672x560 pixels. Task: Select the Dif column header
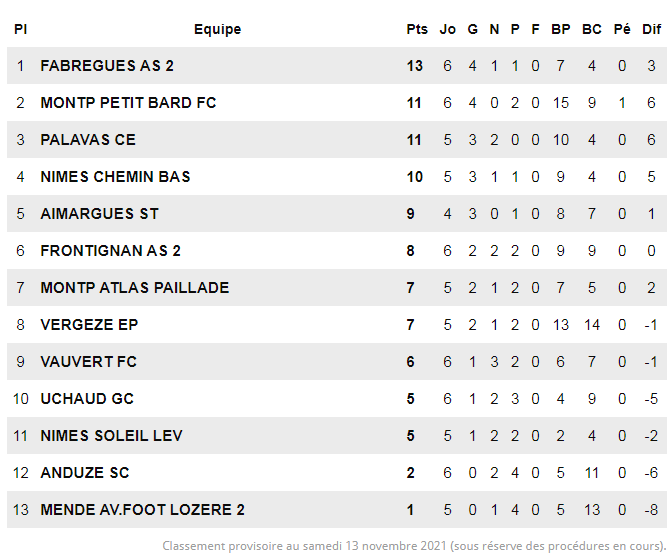click(x=651, y=29)
